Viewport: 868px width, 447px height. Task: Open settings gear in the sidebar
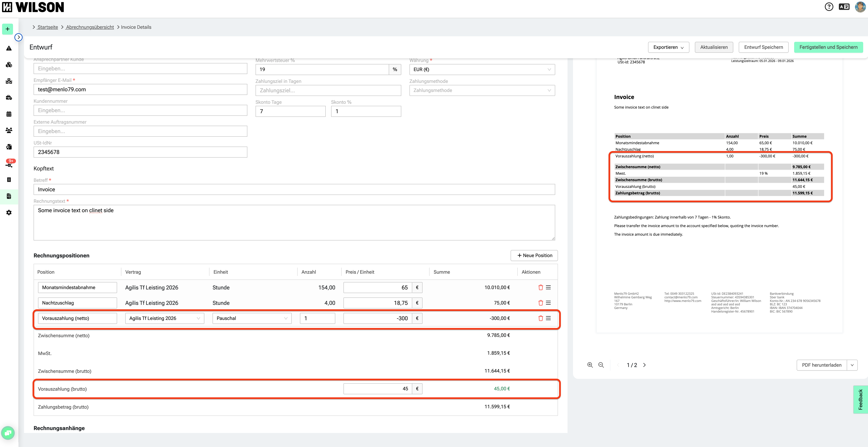[9, 213]
